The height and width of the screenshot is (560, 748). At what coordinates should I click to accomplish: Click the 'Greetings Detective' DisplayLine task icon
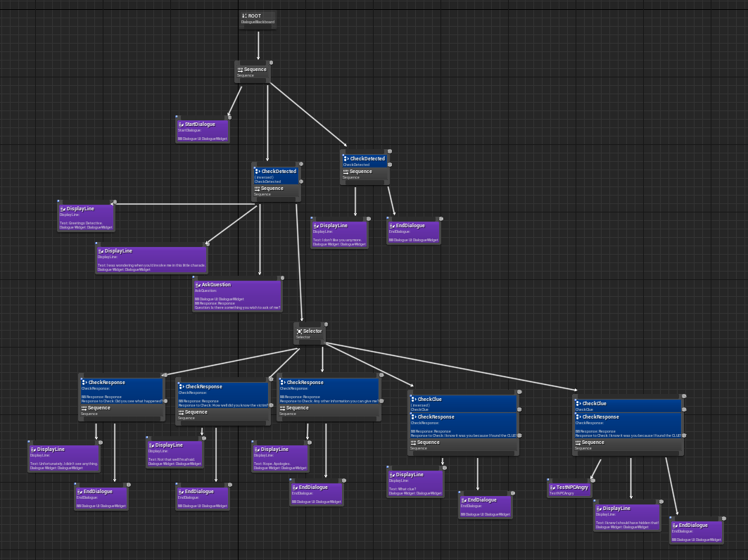click(63, 209)
